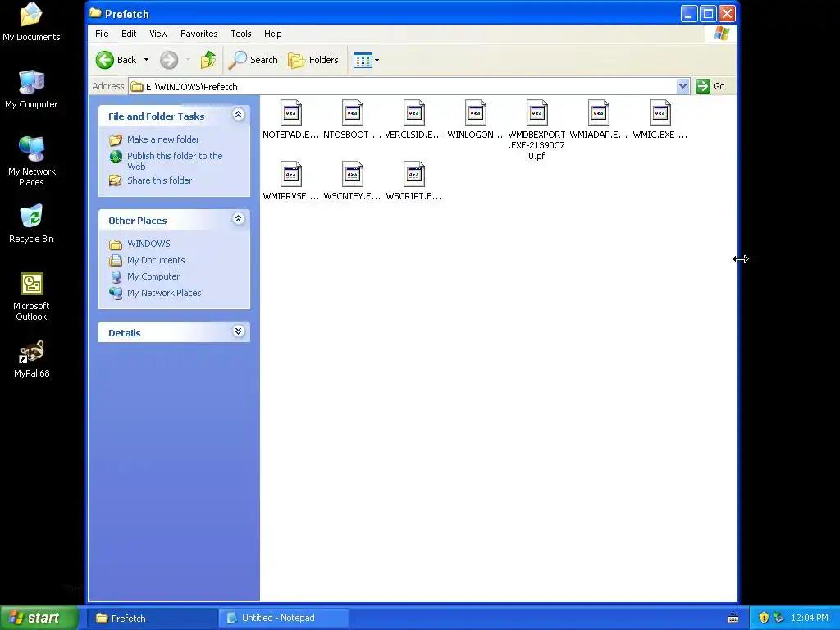This screenshot has width=840, height=630.
Task: Switch to Prefetch taskbar button
Action: (x=153, y=619)
